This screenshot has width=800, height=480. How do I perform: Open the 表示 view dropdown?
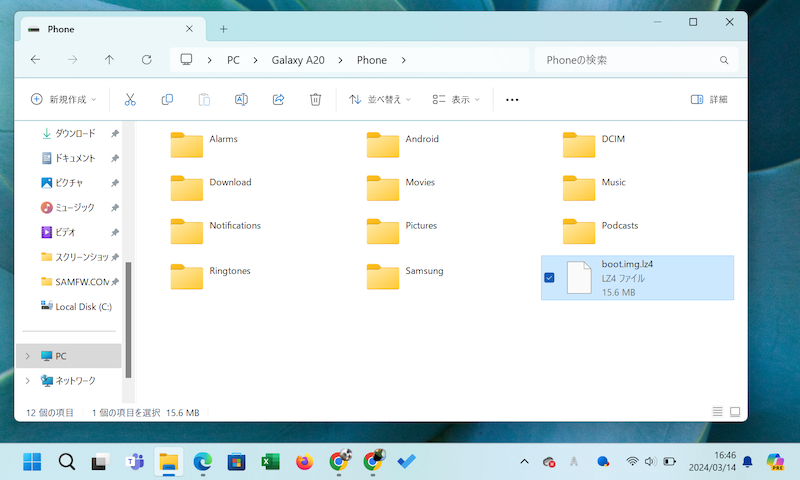click(456, 100)
